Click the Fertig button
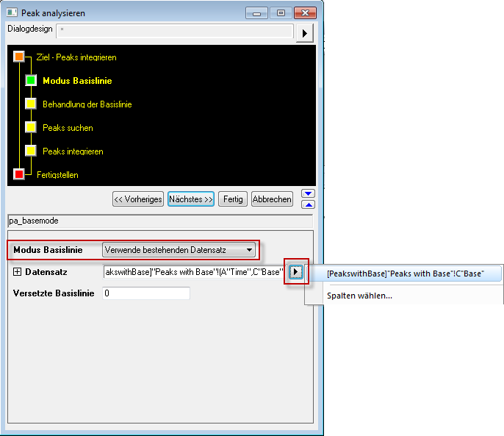Viewport: 504px width, 436px height. click(233, 199)
